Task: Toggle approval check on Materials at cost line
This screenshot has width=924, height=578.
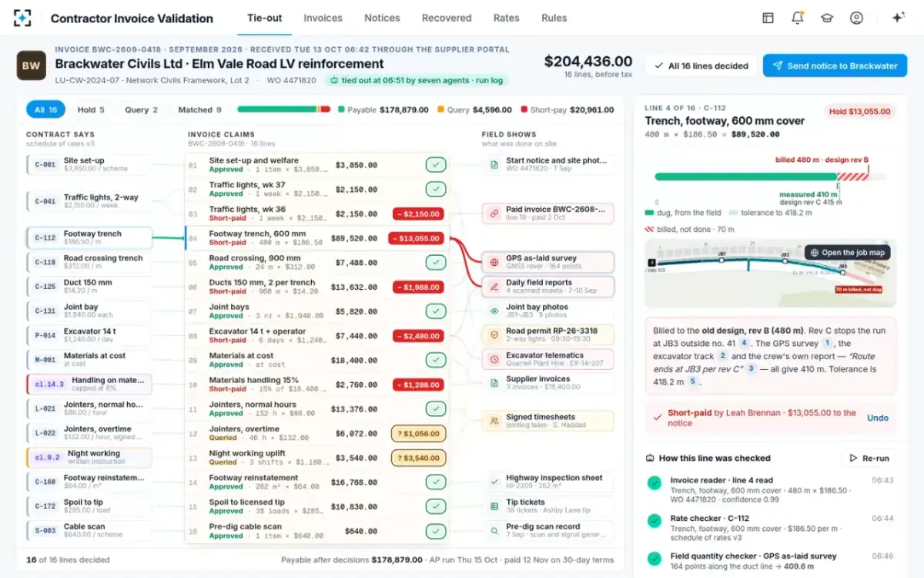Action: pyautogui.click(x=436, y=360)
